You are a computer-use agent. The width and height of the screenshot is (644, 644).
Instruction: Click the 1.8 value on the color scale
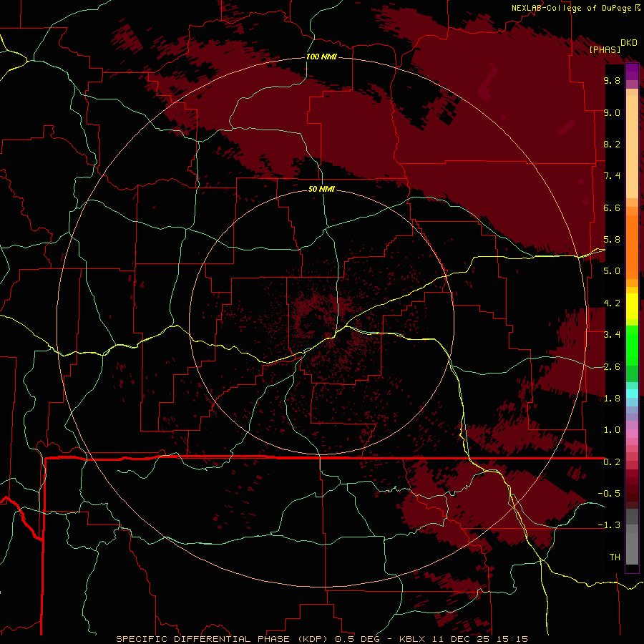click(x=612, y=399)
